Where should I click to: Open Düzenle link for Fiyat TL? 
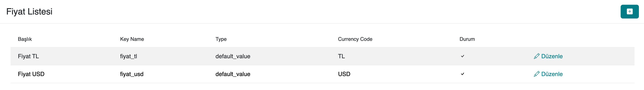click(551, 56)
